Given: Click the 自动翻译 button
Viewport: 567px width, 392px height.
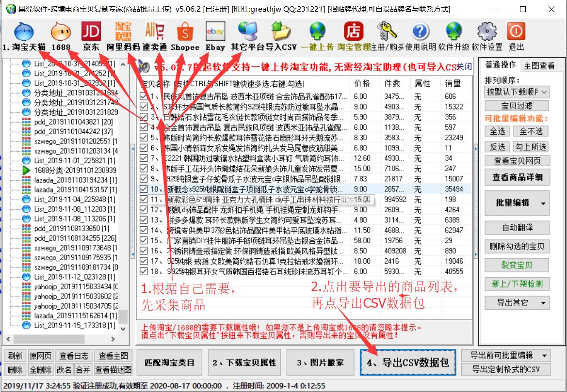Looking at the screenshot, I should [x=517, y=228].
